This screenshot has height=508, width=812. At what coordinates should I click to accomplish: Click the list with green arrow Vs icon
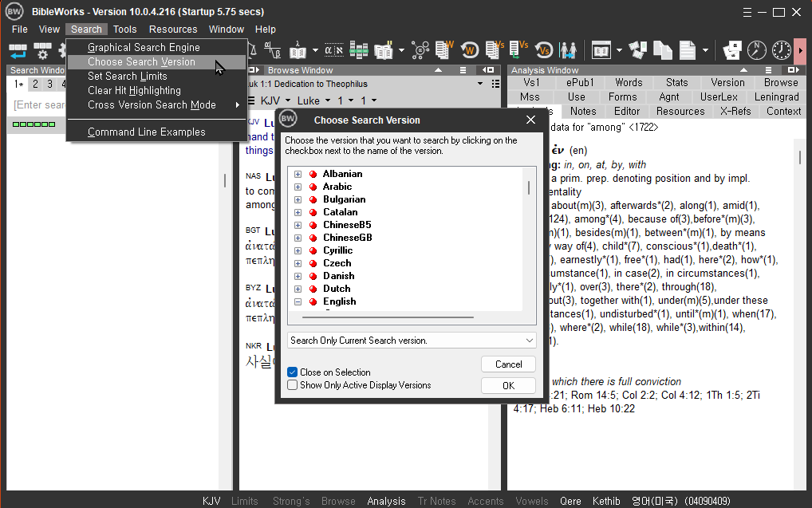click(x=518, y=50)
